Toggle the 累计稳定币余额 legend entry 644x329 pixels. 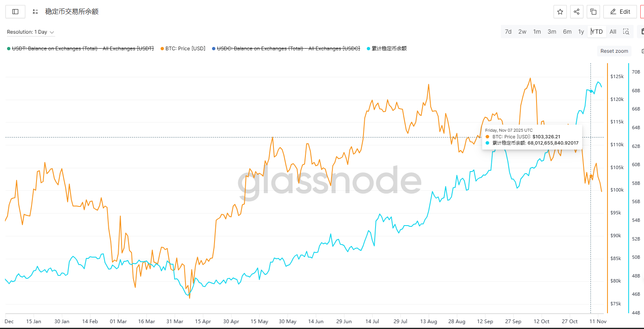click(x=389, y=49)
